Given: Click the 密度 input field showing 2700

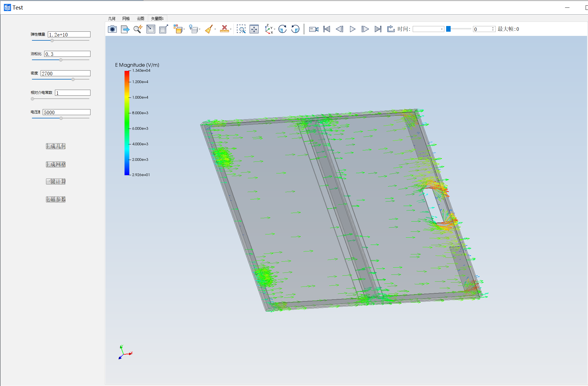Looking at the screenshot, I should pyautogui.click(x=65, y=74).
